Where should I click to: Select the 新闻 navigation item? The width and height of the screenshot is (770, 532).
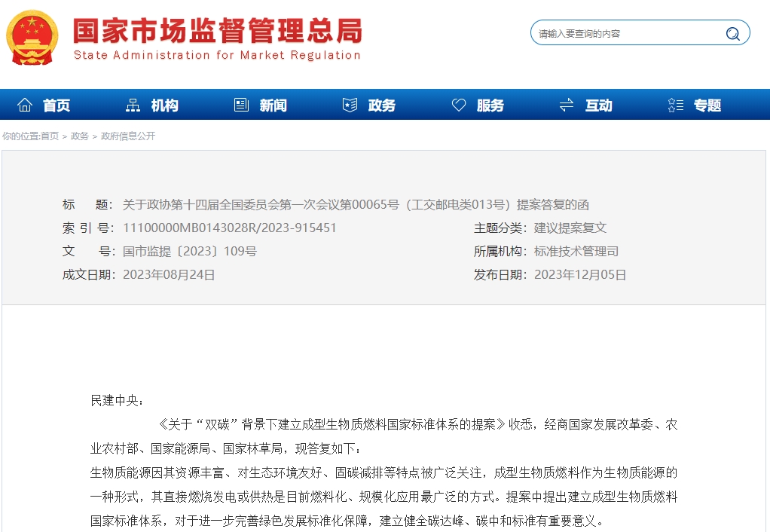point(273,105)
